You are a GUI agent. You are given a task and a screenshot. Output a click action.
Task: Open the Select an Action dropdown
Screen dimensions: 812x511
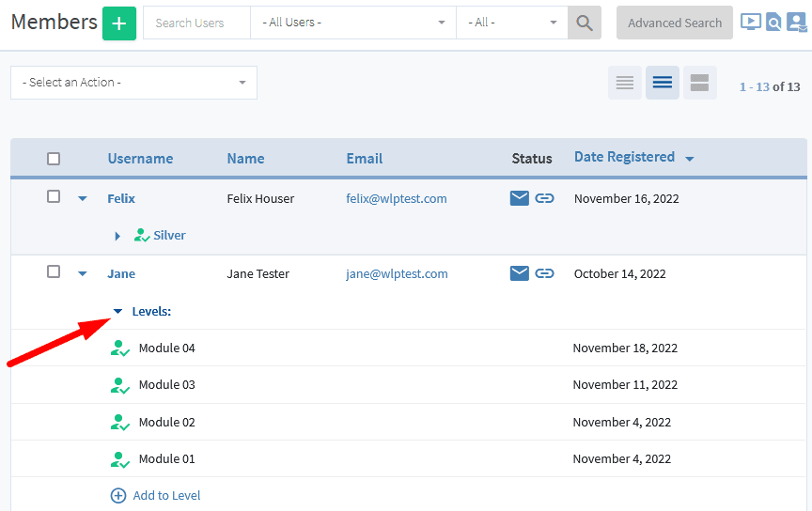[x=133, y=83]
